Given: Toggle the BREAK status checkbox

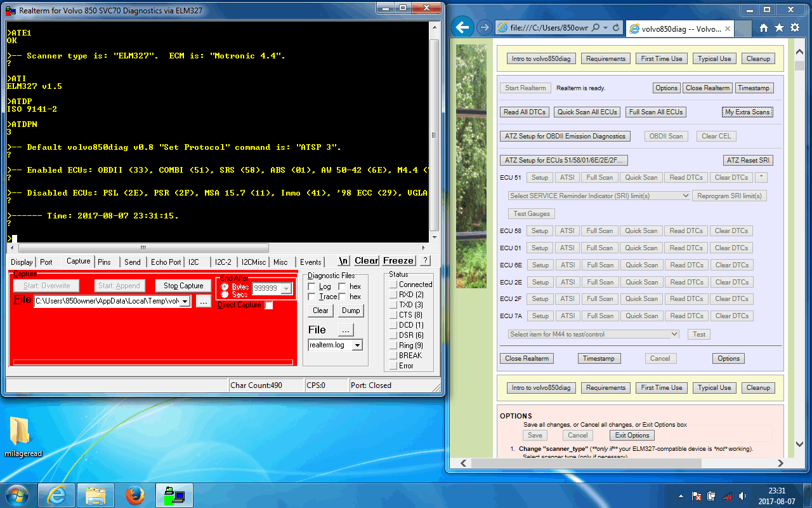Looking at the screenshot, I should [393, 356].
